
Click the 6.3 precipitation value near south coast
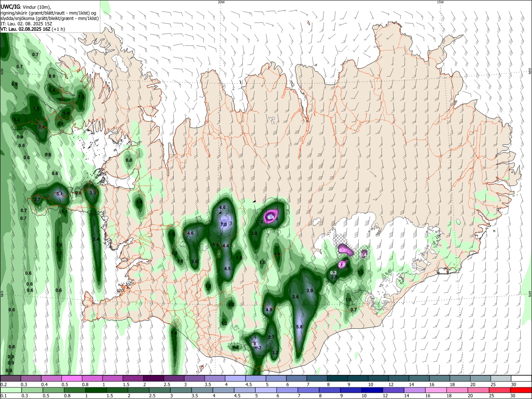[258, 347]
